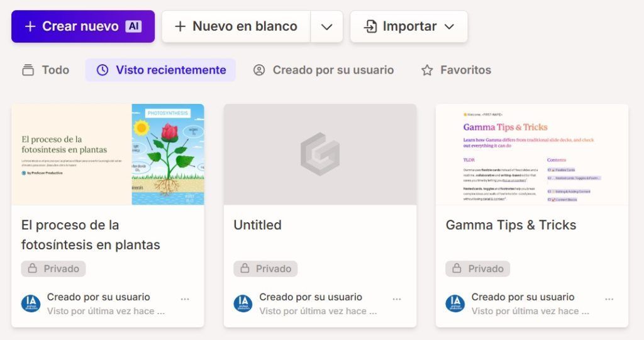Click Visto por última vez on Gamma Tips card
The image size is (644, 340).
[x=530, y=311]
